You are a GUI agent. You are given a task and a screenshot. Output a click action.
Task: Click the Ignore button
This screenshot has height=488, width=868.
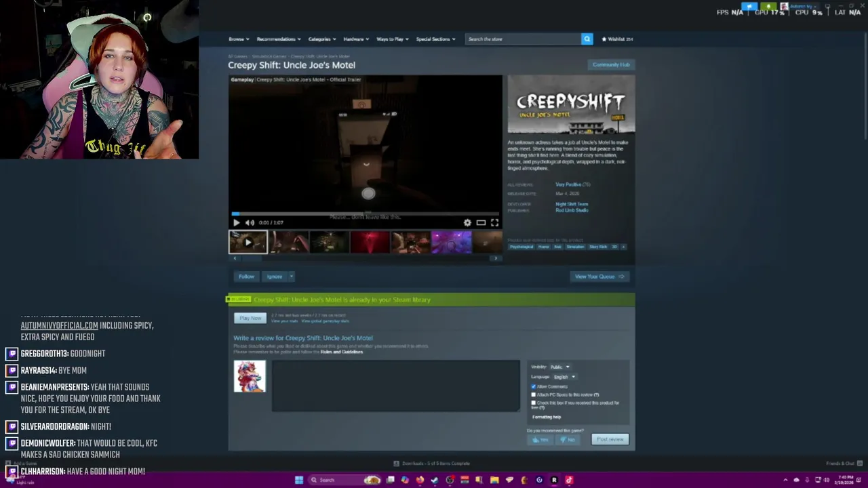[275, 277]
